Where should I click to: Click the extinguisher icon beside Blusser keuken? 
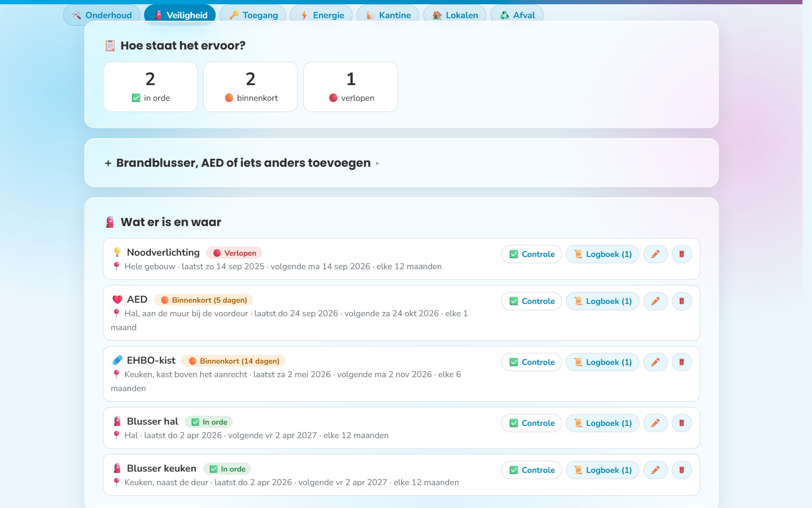[117, 468]
